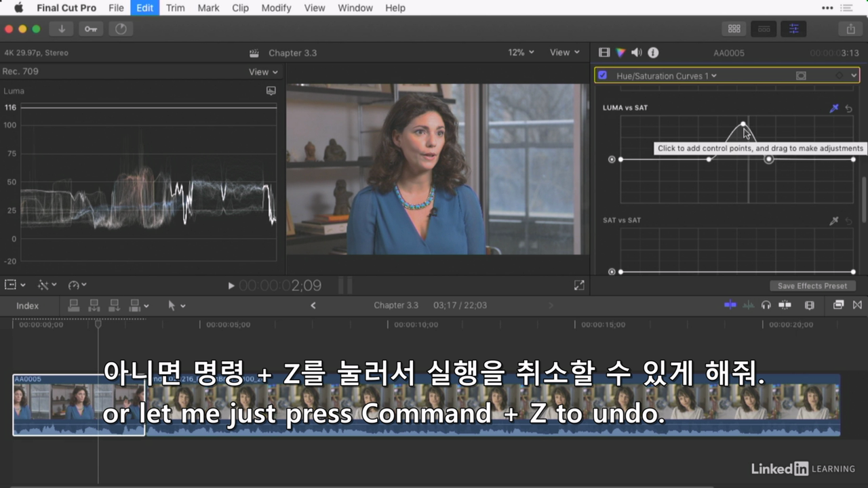
Task: Toggle solo headphones icon
Action: pos(766,305)
